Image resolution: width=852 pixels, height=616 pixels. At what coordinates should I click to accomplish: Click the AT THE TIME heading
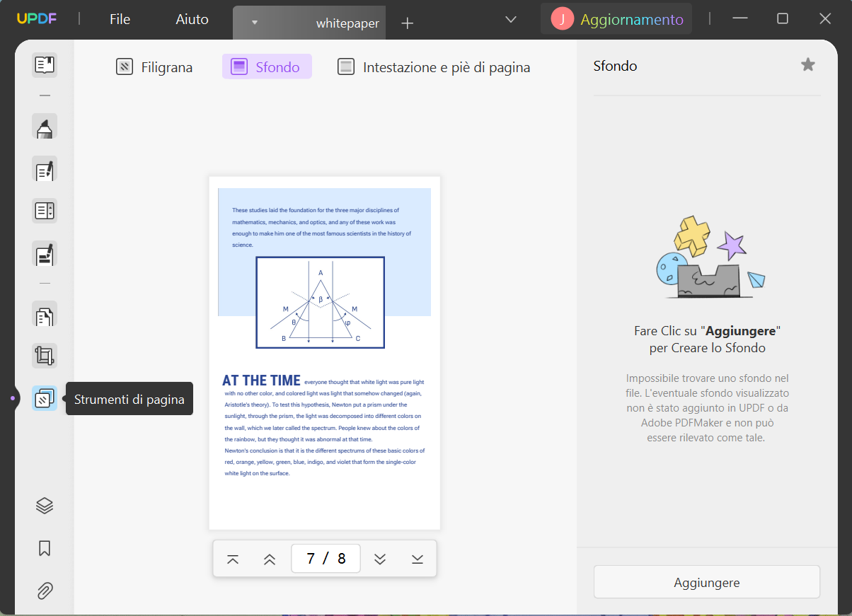coord(261,380)
